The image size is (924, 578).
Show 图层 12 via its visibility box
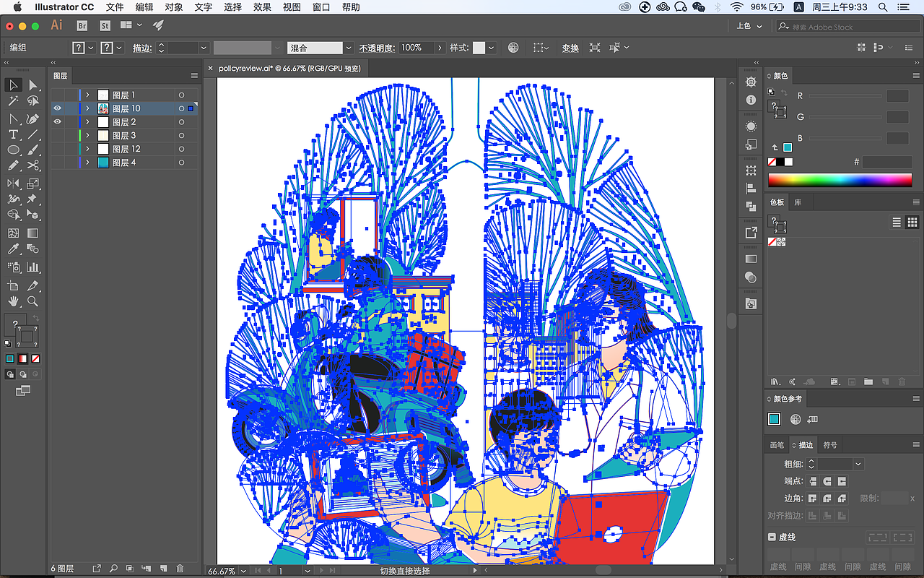coord(57,149)
